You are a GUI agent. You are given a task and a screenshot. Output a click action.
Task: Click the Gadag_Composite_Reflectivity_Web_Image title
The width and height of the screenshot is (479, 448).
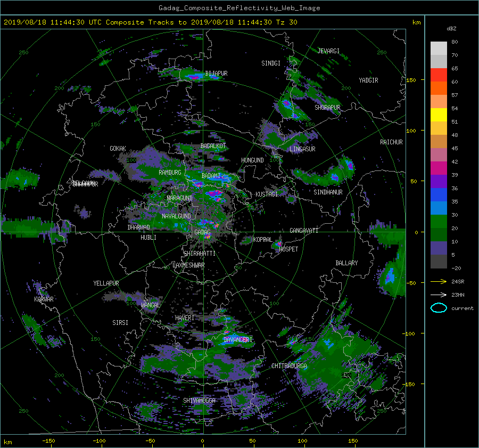click(x=239, y=8)
